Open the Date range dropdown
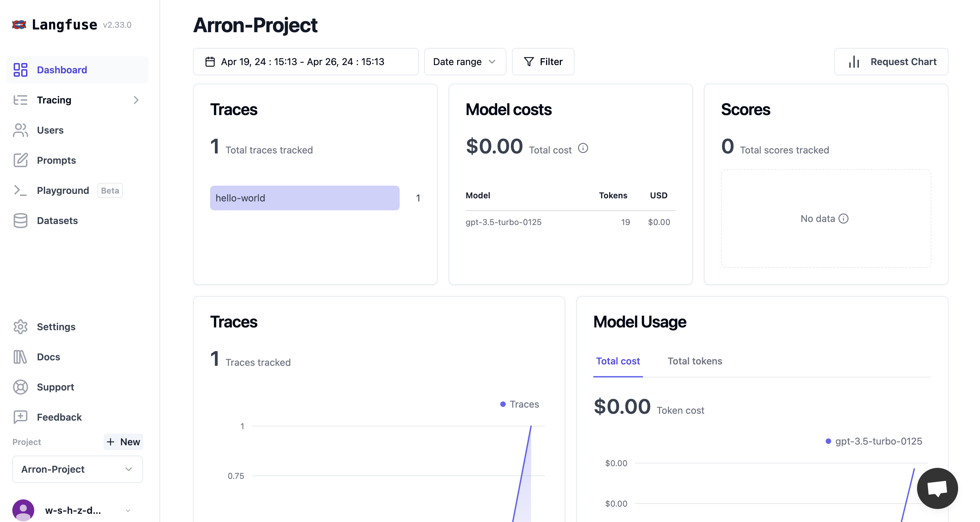 [465, 62]
